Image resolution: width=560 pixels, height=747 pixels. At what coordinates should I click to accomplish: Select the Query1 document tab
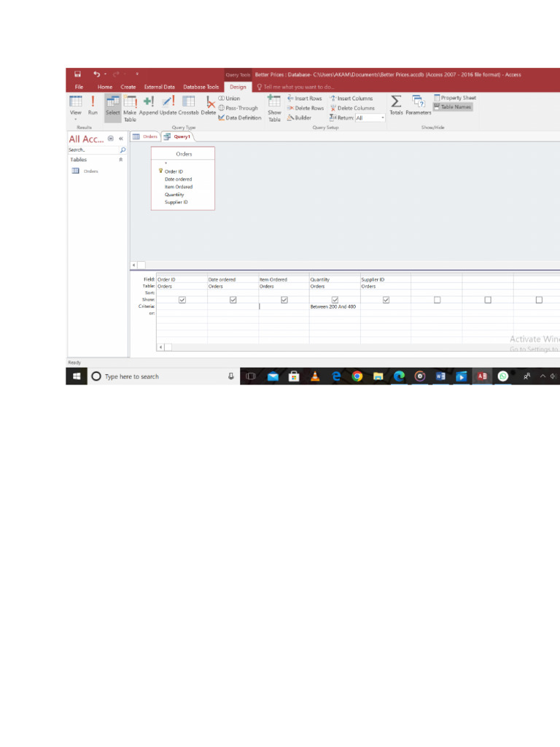tap(178, 136)
